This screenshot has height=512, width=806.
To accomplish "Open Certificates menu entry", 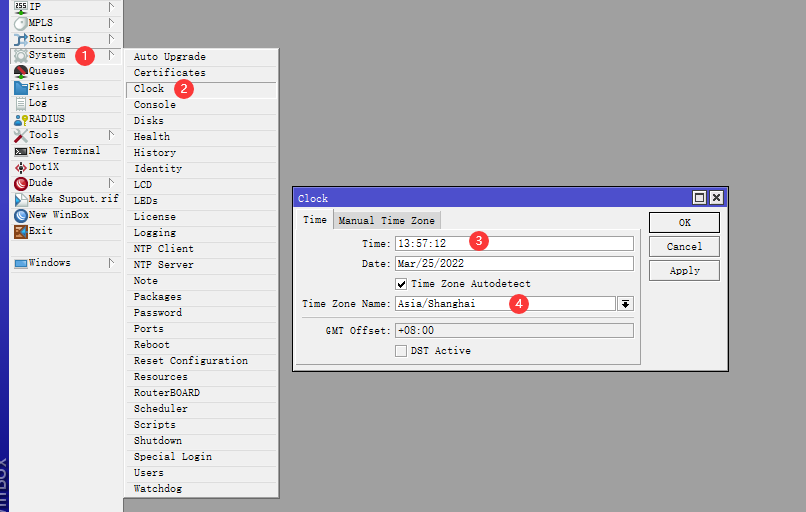I will (x=201, y=72).
